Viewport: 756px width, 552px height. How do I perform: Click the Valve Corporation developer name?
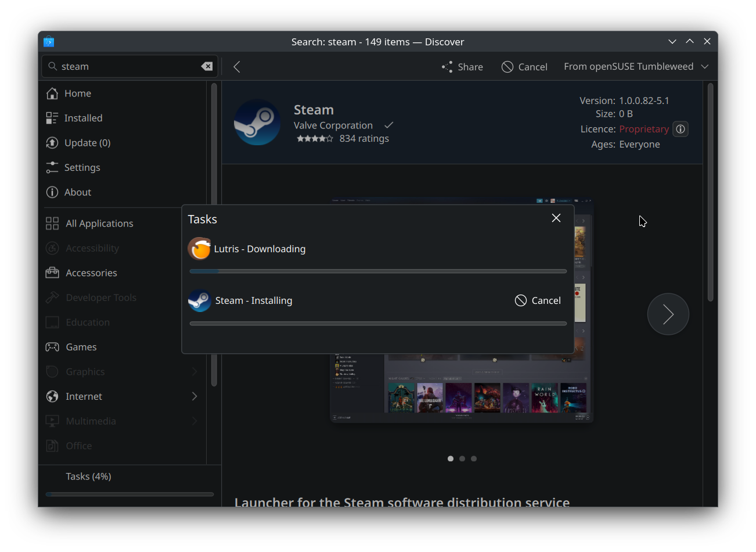click(333, 126)
